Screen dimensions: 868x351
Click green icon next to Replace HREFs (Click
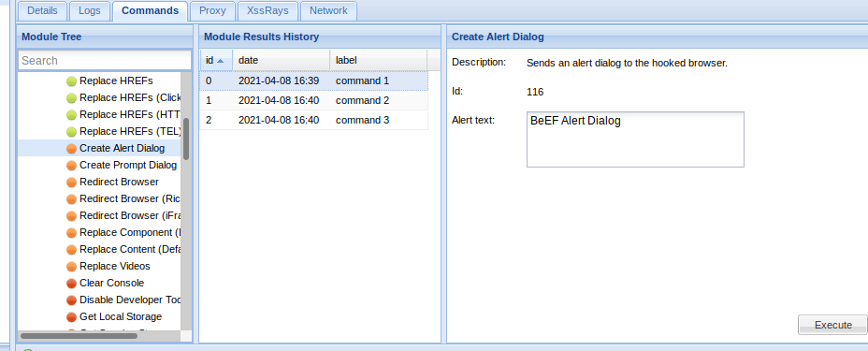coord(71,98)
